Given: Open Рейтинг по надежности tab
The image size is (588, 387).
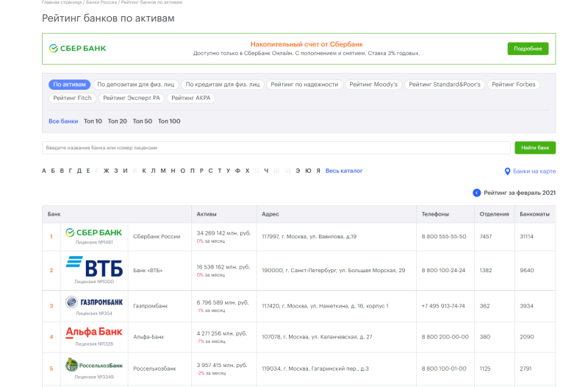Looking at the screenshot, I should click(x=304, y=85).
